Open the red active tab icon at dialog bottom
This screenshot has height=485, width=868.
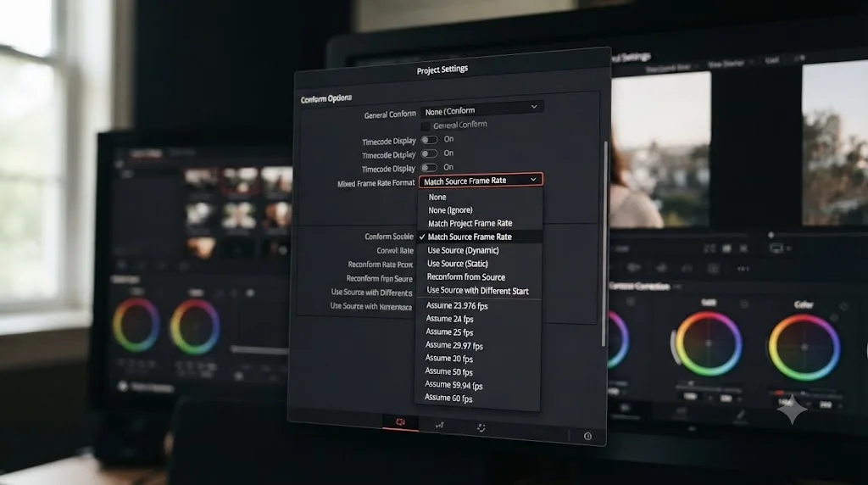400,422
